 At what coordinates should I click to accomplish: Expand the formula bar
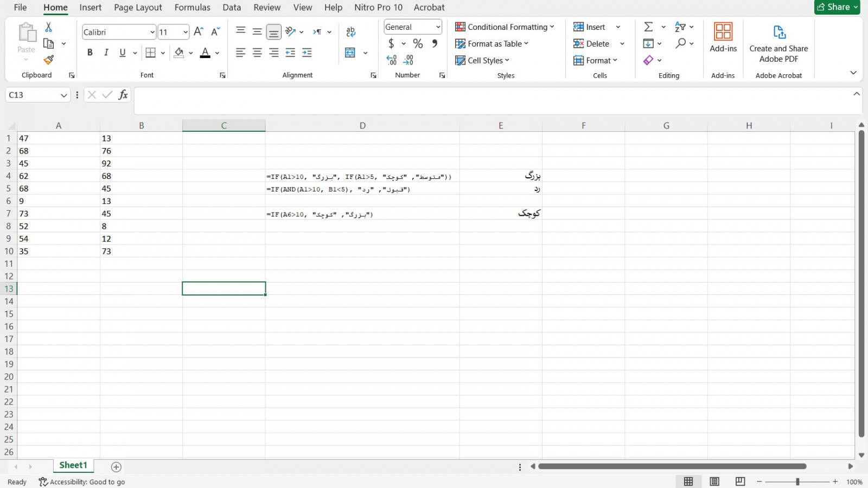point(857,94)
